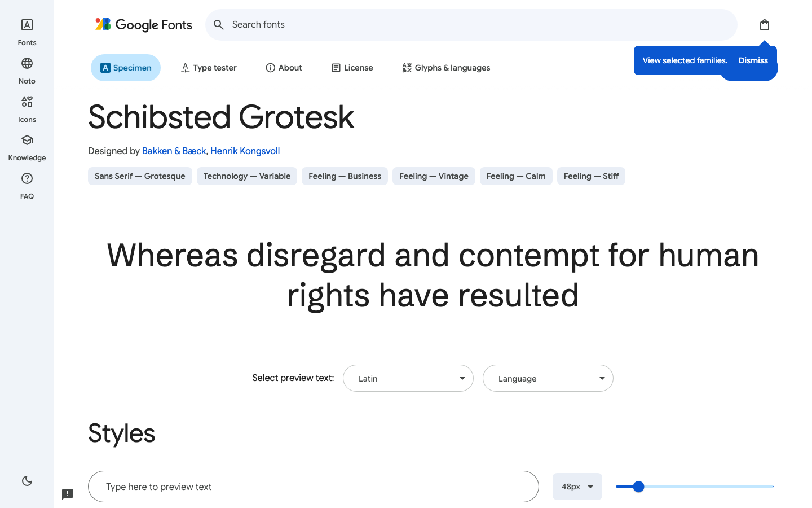Open the FAQ from the sidebar
Viewport: 812px width, 508px height.
(27, 185)
